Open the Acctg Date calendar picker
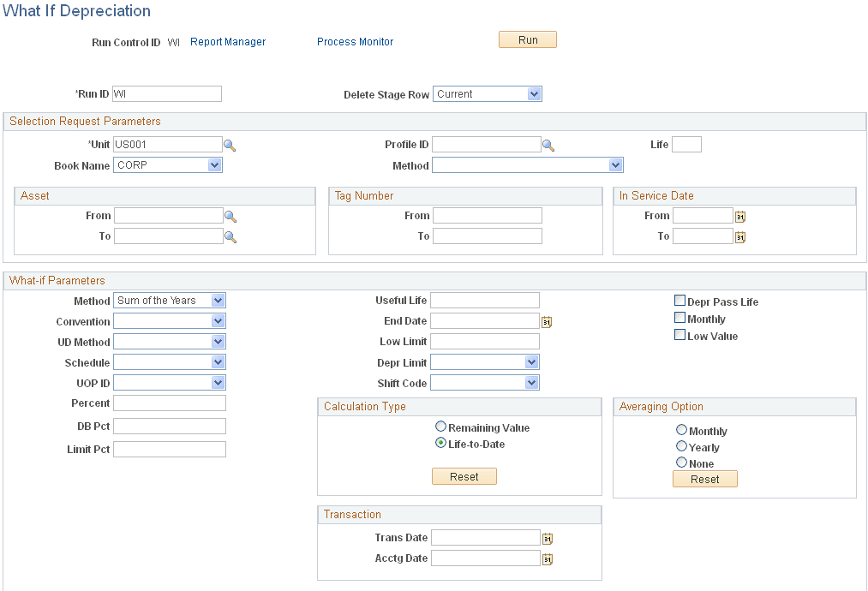868x591 pixels. pos(547,558)
